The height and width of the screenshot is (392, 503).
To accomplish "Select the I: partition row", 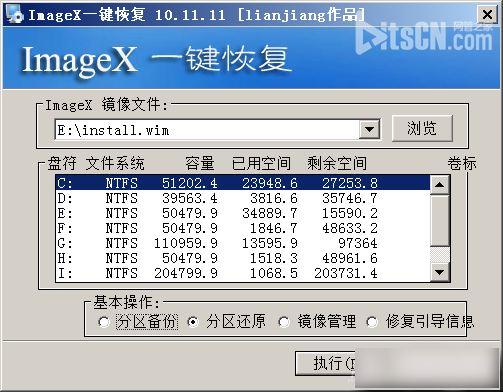I will pos(243,273).
